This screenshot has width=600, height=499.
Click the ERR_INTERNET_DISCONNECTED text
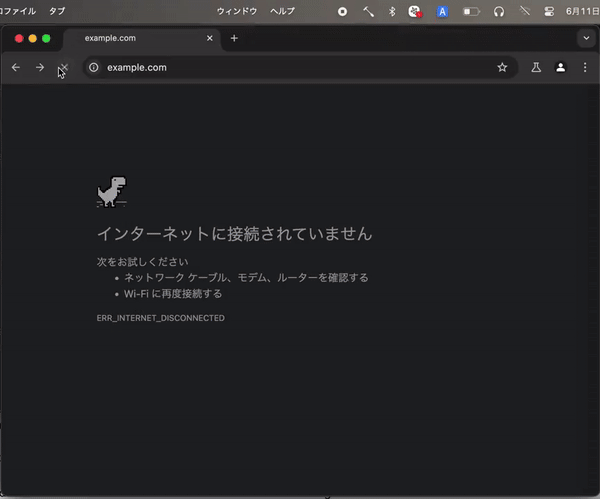[161, 318]
